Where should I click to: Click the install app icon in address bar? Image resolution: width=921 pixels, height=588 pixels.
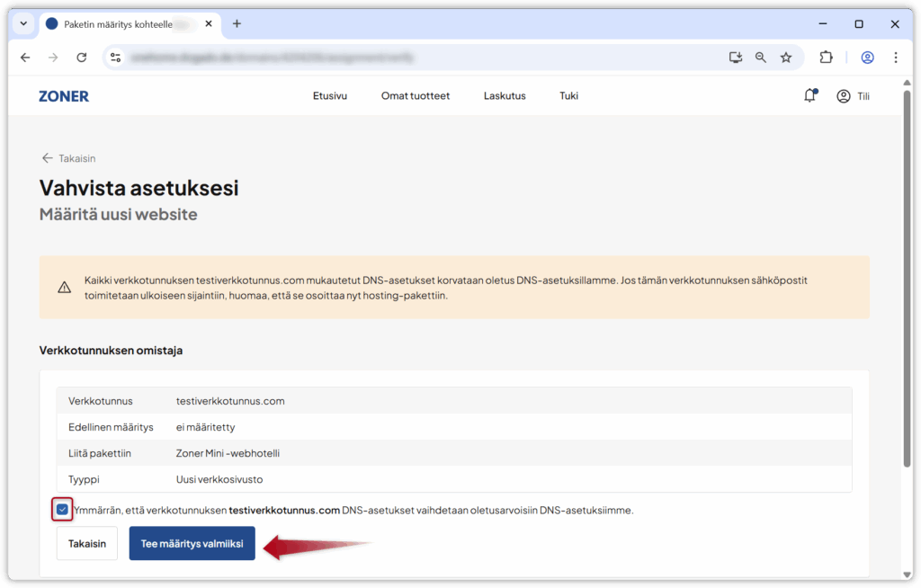pos(736,58)
